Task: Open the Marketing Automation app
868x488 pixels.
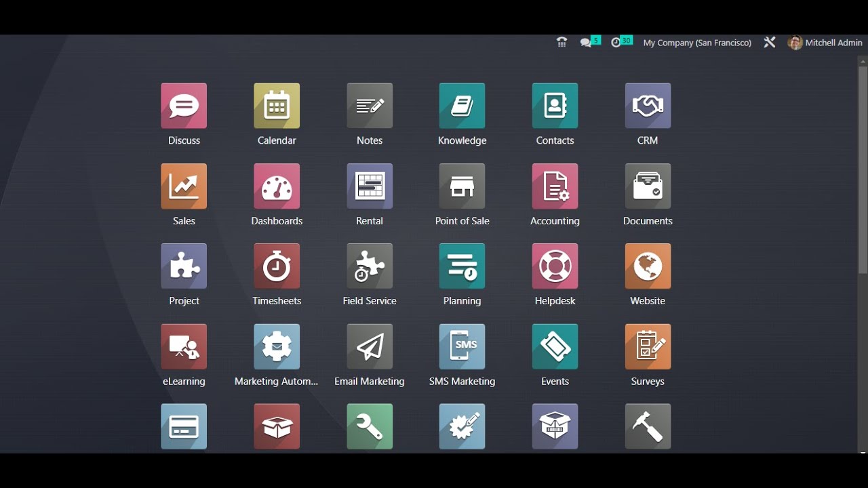Action: tap(277, 347)
